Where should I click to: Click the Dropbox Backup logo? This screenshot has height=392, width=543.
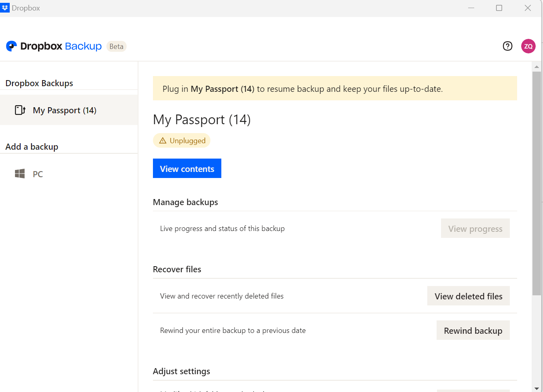(x=54, y=46)
